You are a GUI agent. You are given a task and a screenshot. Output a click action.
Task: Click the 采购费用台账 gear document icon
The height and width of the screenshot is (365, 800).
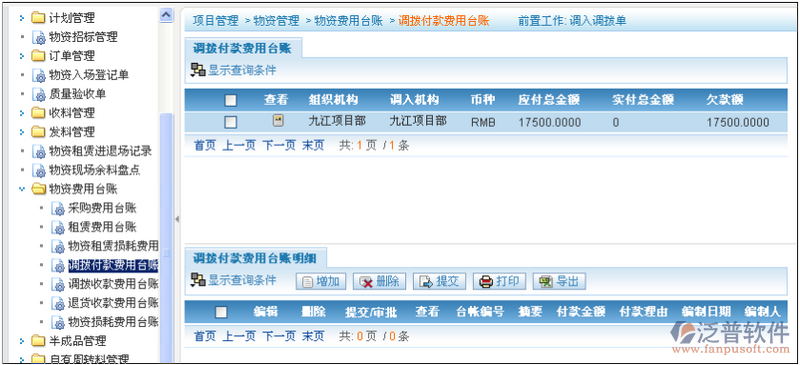[58, 209]
